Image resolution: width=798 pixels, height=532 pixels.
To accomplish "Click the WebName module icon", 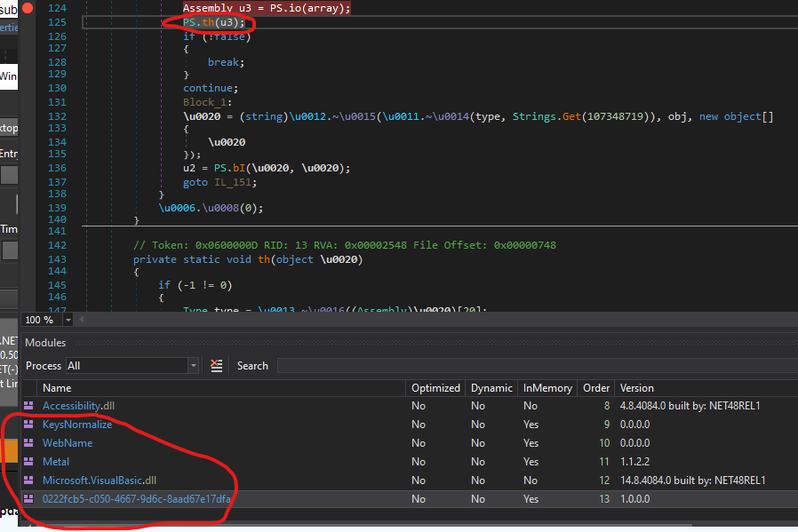I will (x=30, y=443).
